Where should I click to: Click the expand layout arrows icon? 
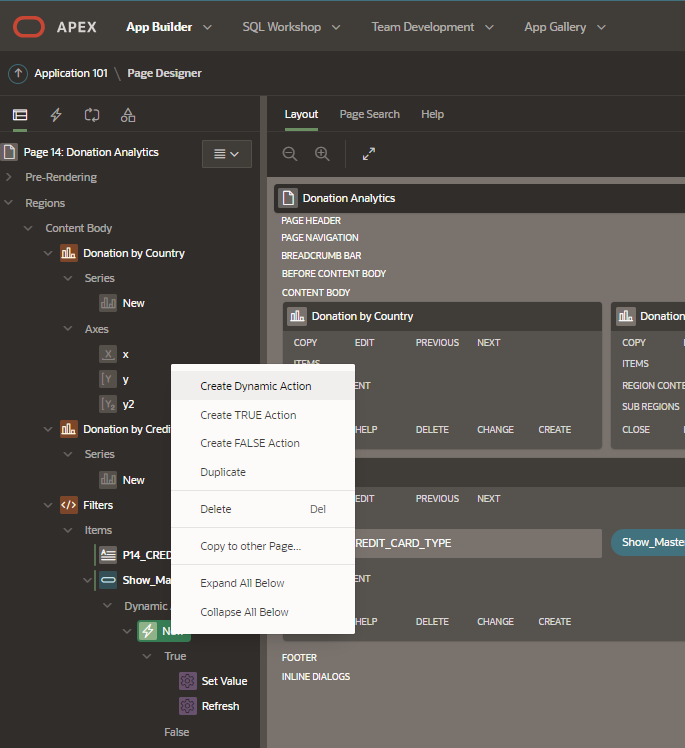369,154
